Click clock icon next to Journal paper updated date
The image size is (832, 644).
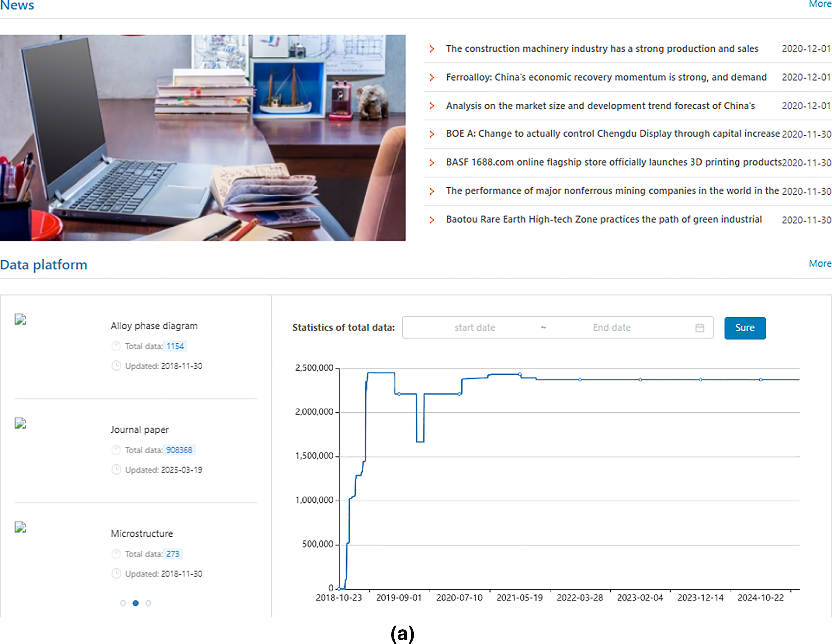click(116, 470)
